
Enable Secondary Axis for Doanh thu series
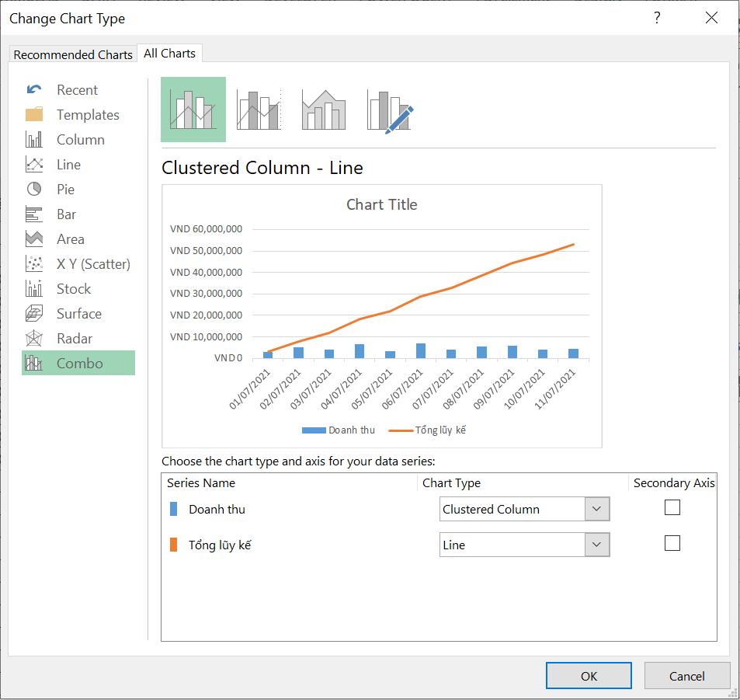click(671, 507)
